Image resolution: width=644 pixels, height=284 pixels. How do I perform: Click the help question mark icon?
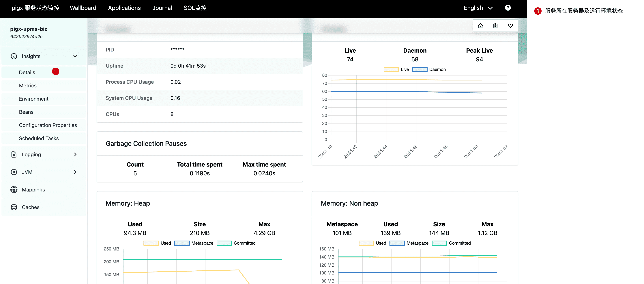point(508,8)
